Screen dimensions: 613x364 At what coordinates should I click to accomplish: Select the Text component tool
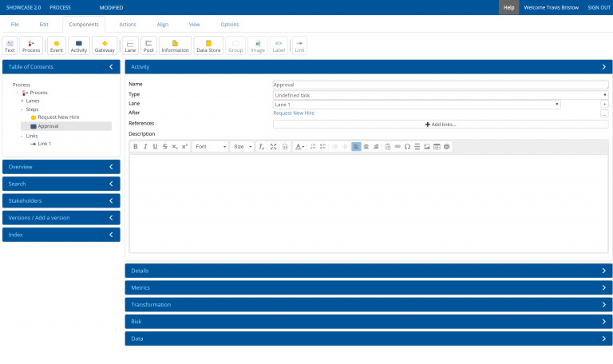(x=10, y=45)
